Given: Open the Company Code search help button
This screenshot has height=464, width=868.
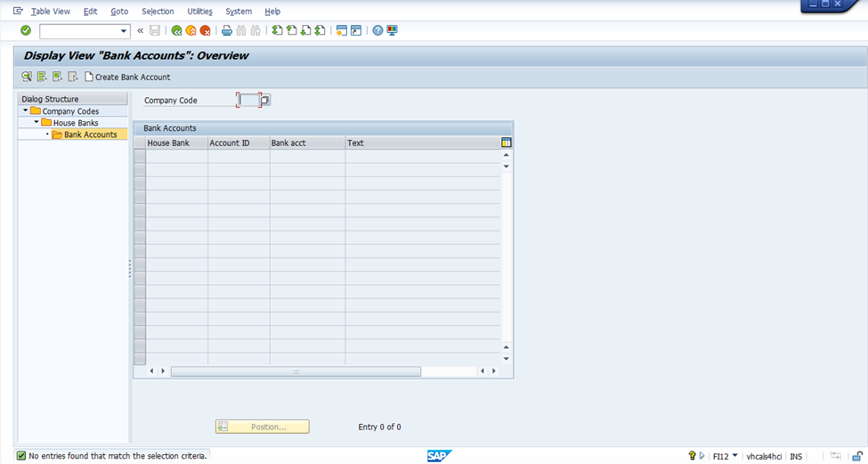Looking at the screenshot, I should pos(265,101).
